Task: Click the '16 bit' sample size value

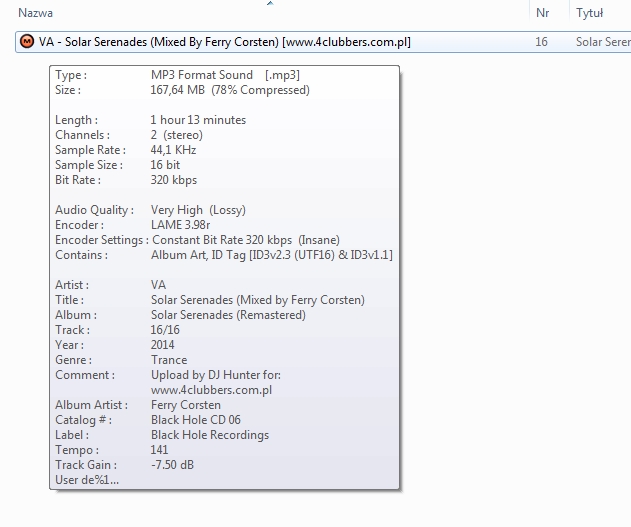Action: pos(165,165)
